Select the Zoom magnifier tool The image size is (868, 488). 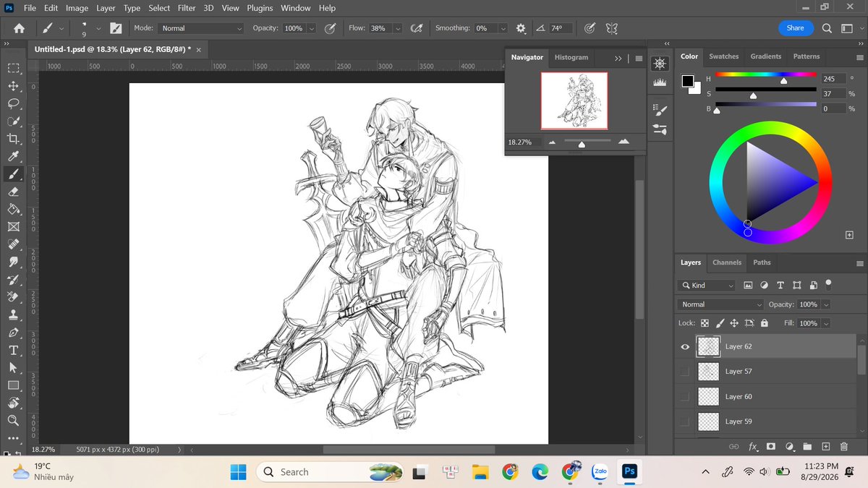click(x=13, y=420)
